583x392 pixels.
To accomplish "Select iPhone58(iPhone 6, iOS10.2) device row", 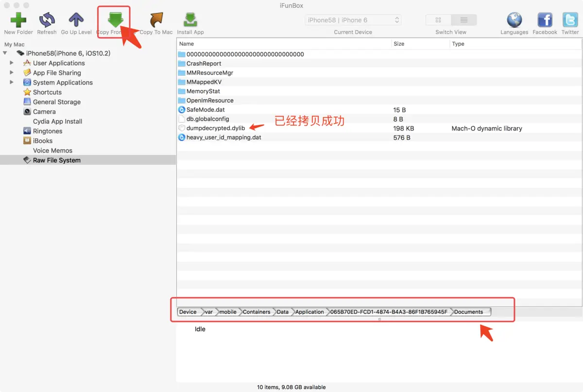I will 68,53.
